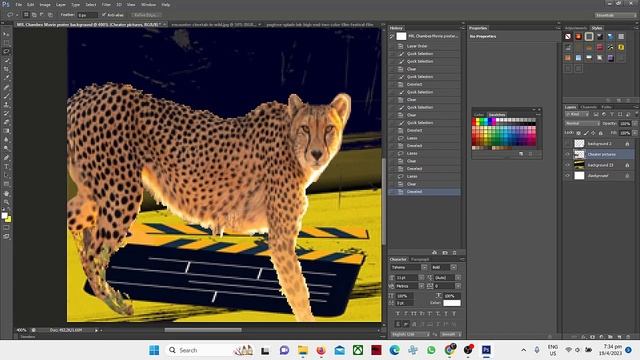640x360 pixels.
Task: Open the Window menu
Action: click(148, 4)
